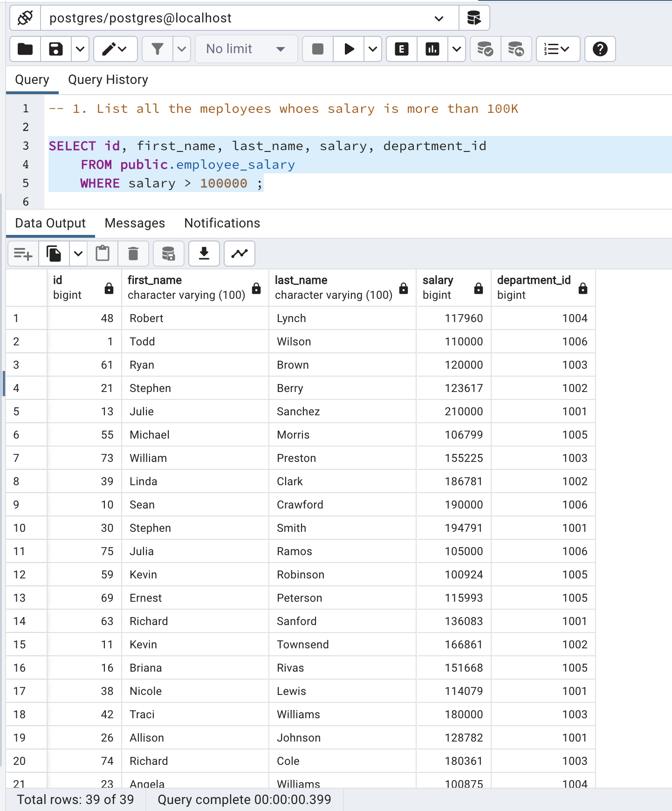Click the Execute query play button
The image size is (672, 811).
point(349,49)
